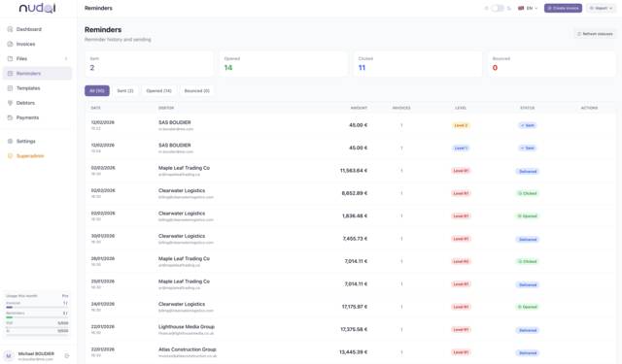Open Invoices via its sidebar icon
Screen dimensions: 622x364
coord(11,44)
